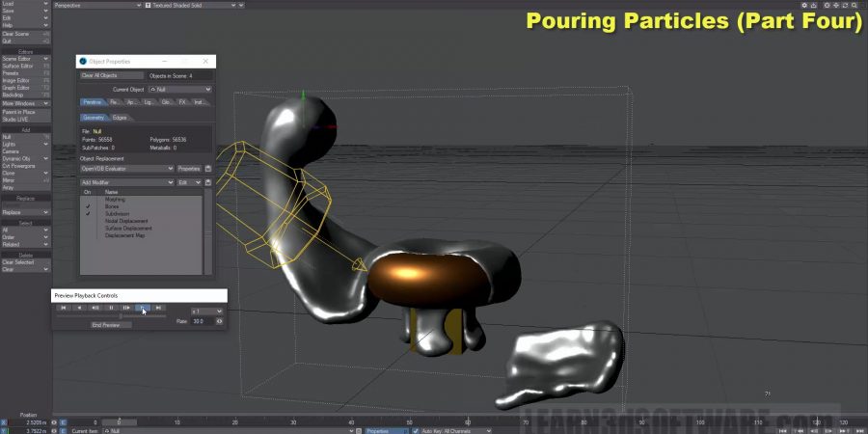The width and height of the screenshot is (868, 434).
Task: Toggle the Bones modifier checkmark
Action: pyautogui.click(x=88, y=206)
